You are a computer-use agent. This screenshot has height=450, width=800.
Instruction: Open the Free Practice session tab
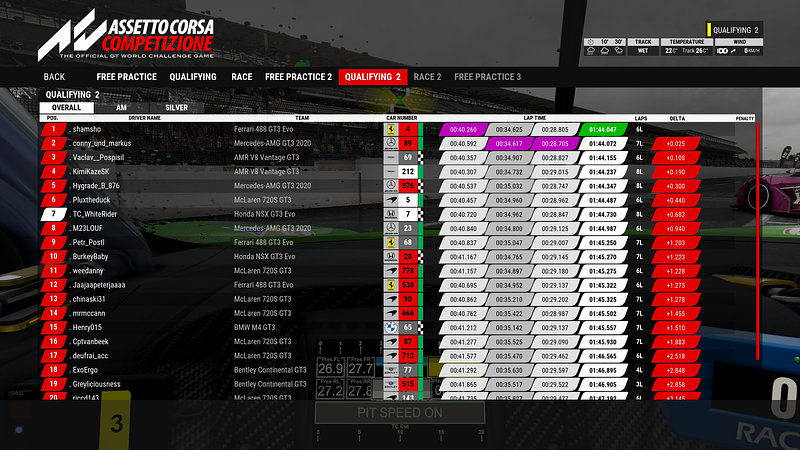(127, 77)
